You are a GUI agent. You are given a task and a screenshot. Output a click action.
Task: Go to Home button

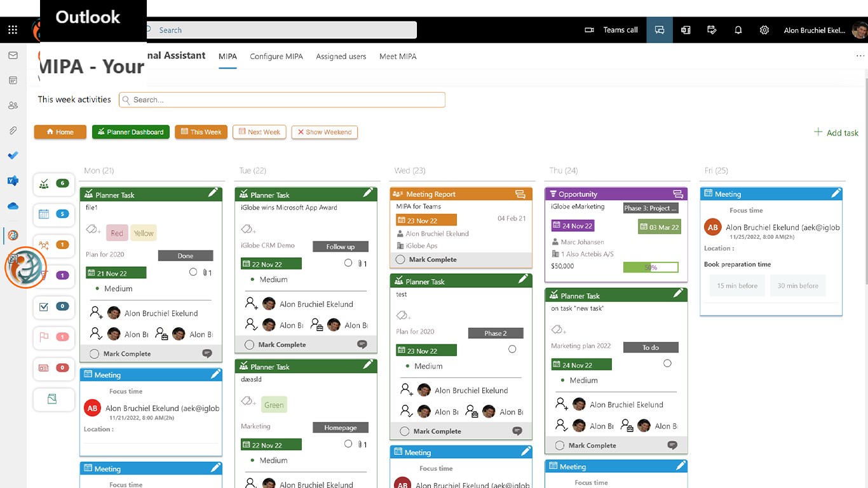tap(60, 132)
